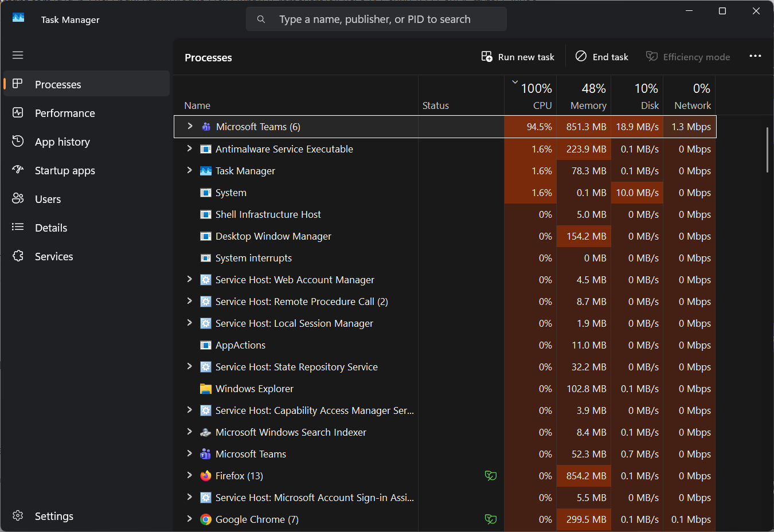
Task: Expand the Microsoft Teams (6) process group
Action: point(190,126)
